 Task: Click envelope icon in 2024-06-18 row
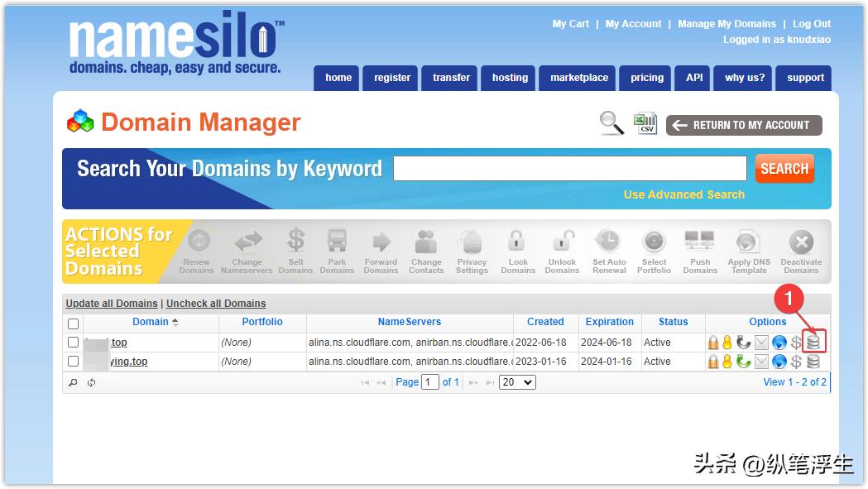tap(762, 343)
